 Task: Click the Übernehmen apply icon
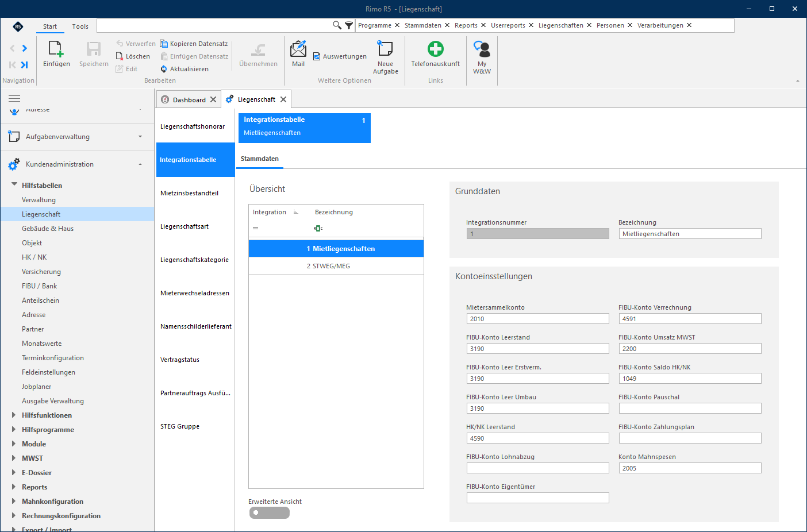tap(258, 50)
